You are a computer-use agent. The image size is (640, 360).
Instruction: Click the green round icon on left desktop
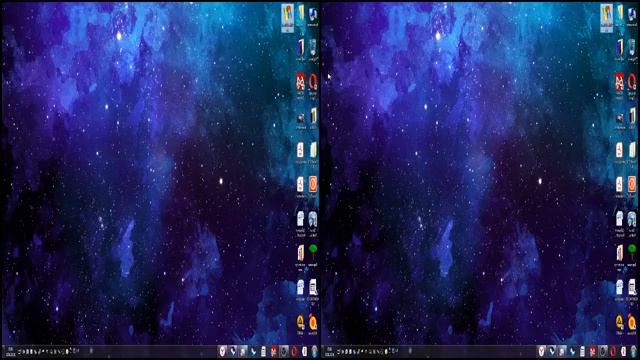coord(313,250)
